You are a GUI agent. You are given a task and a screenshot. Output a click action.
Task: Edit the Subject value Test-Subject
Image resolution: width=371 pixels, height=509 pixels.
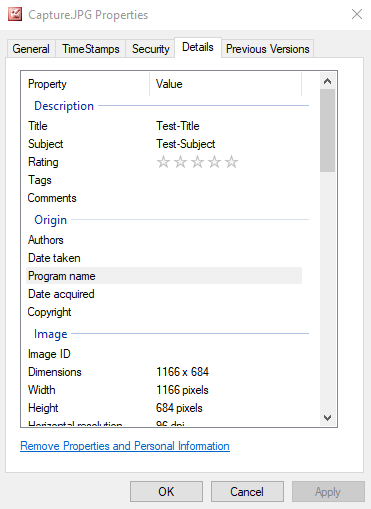click(186, 144)
